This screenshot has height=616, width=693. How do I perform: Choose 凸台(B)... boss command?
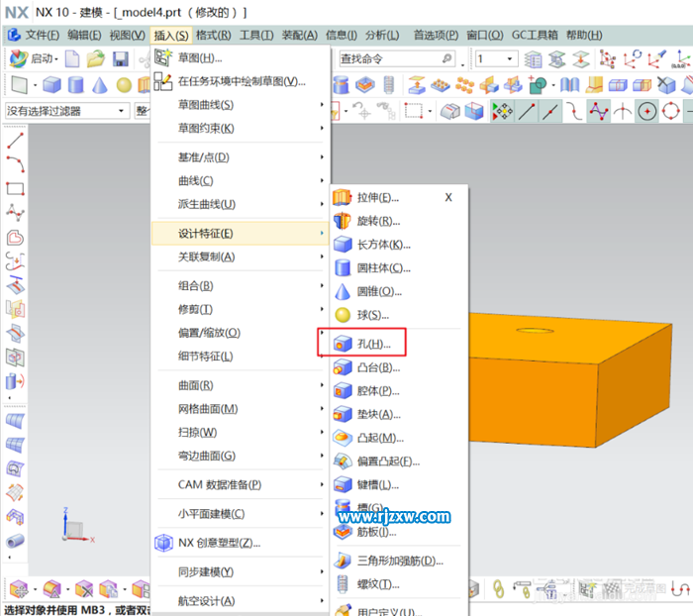[x=399, y=367]
